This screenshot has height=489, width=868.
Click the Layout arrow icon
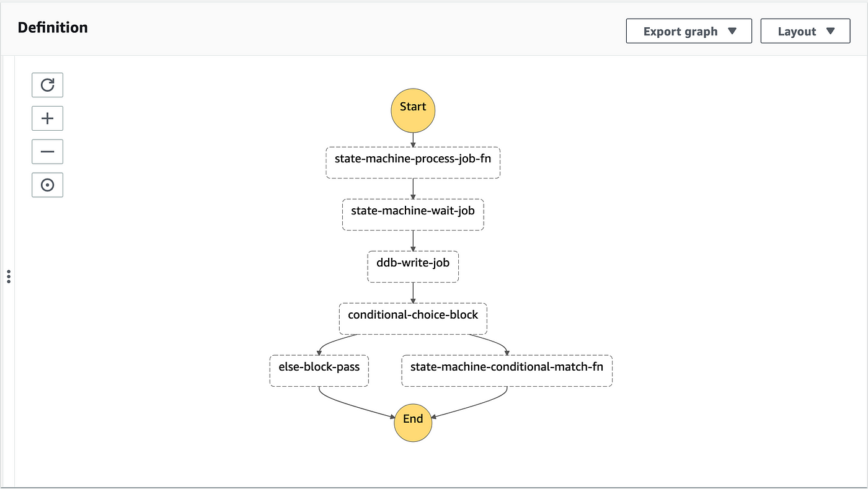click(x=830, y=32)
